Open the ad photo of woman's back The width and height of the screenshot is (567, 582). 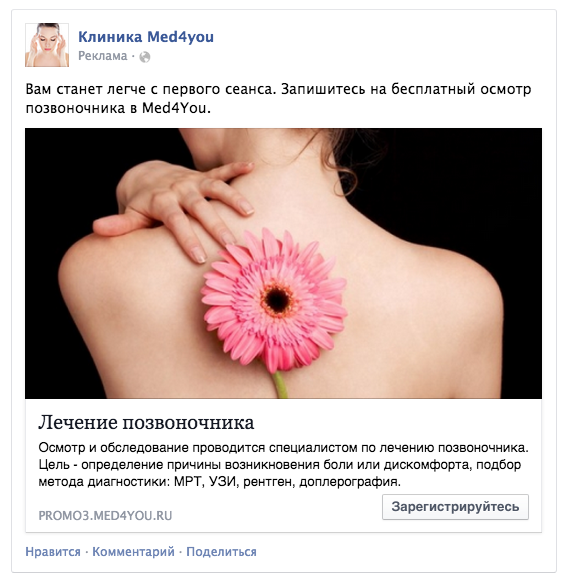(x=283, y=263)
